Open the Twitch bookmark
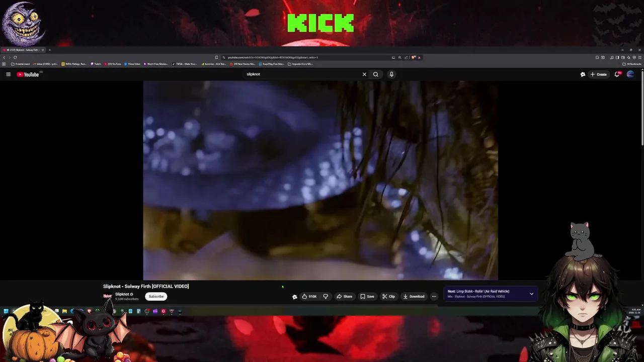644x362 pixels. [x=96, y=64]
